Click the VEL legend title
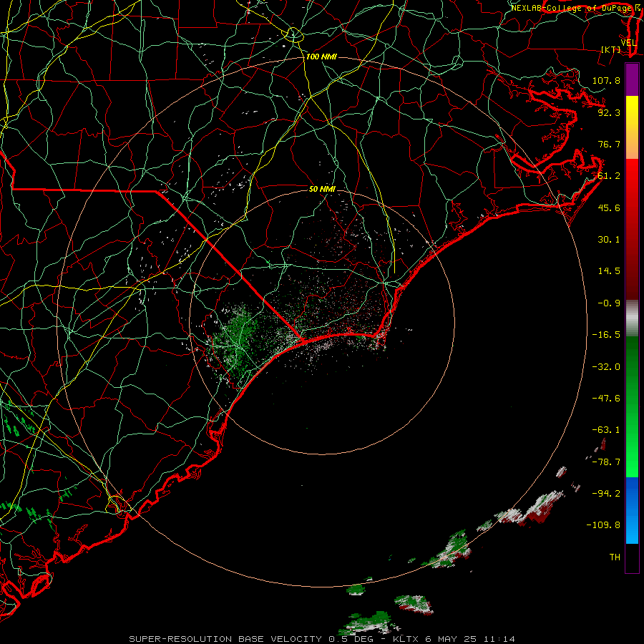Viewport: 644px width, 644px height. [628, 43]
